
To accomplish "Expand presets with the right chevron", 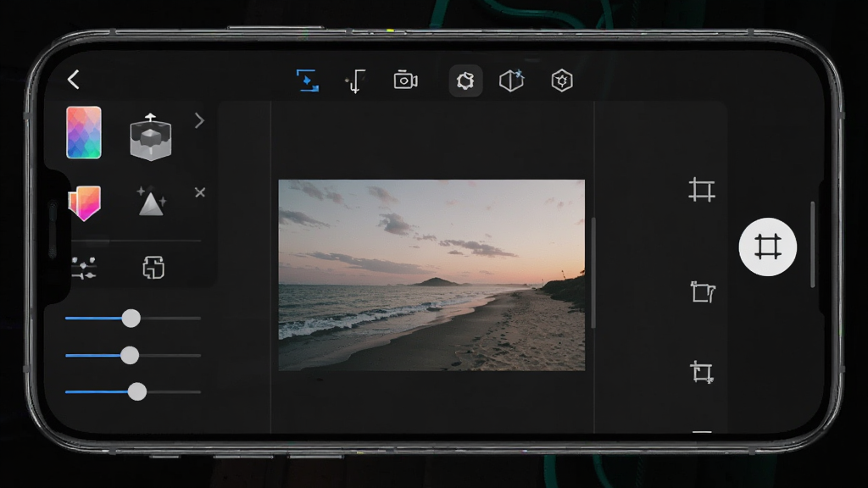I will point(199,120).
